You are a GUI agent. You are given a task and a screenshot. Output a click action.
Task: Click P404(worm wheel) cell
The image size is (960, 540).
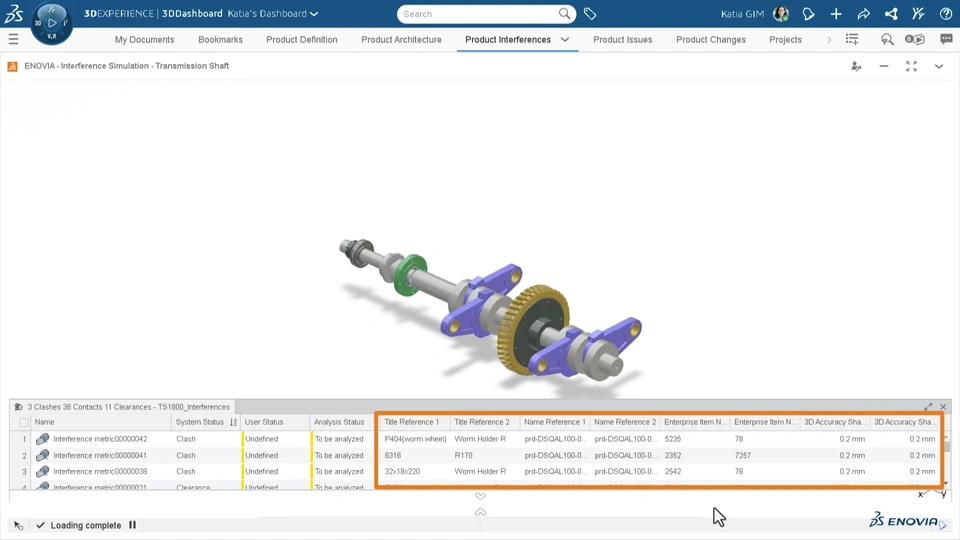click(x=415, y=439)
